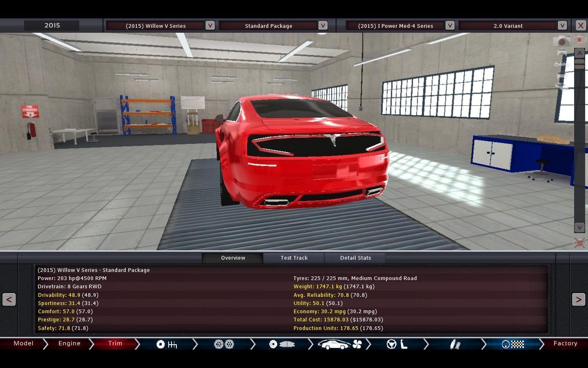Go to the wheels and tyres step

224,344
